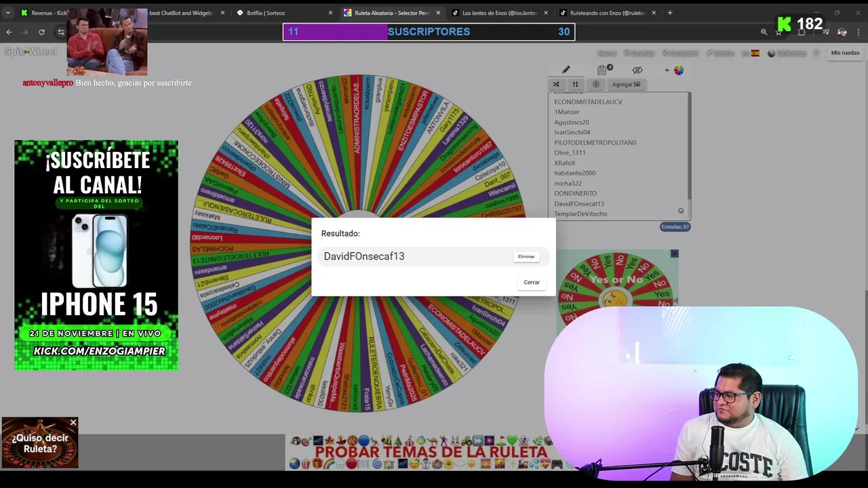Click Guardar in the top menu
The image size is (868, 488).
[x=639, y=53]
